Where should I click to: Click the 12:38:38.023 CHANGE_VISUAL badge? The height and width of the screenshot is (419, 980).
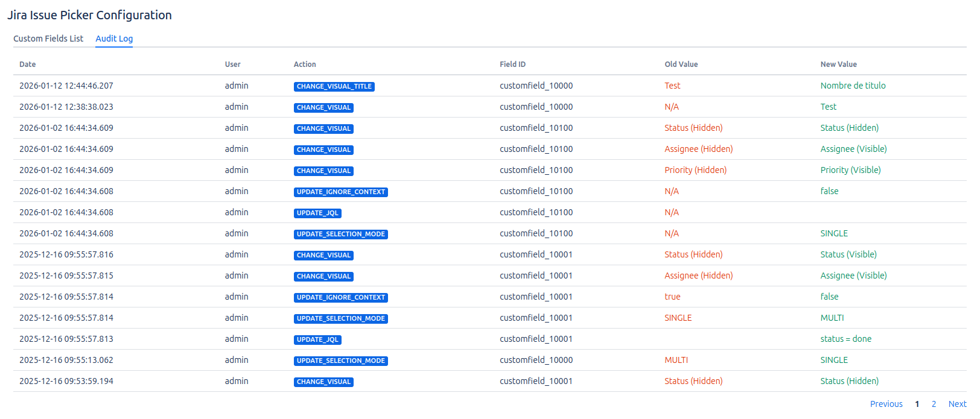click(x=323, y=107)
